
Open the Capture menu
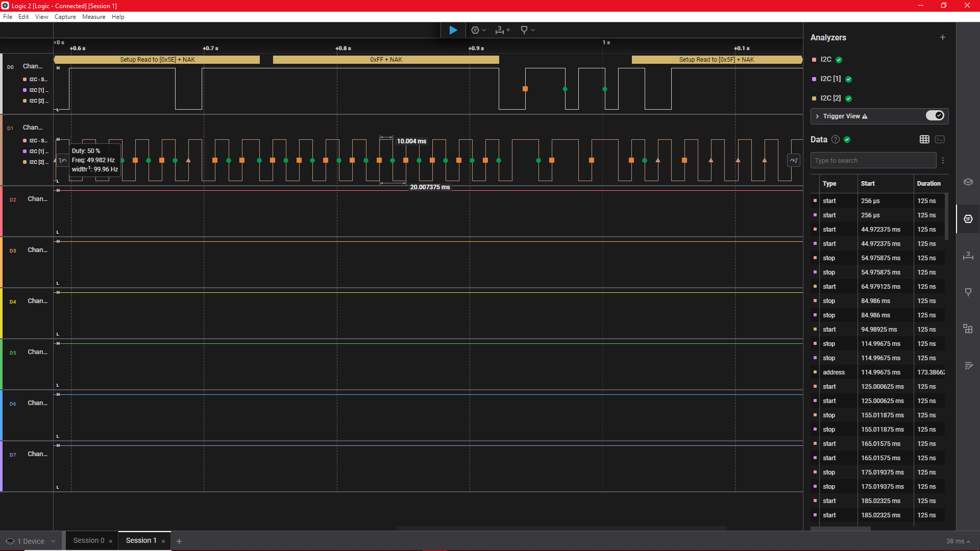click(65, 17)
